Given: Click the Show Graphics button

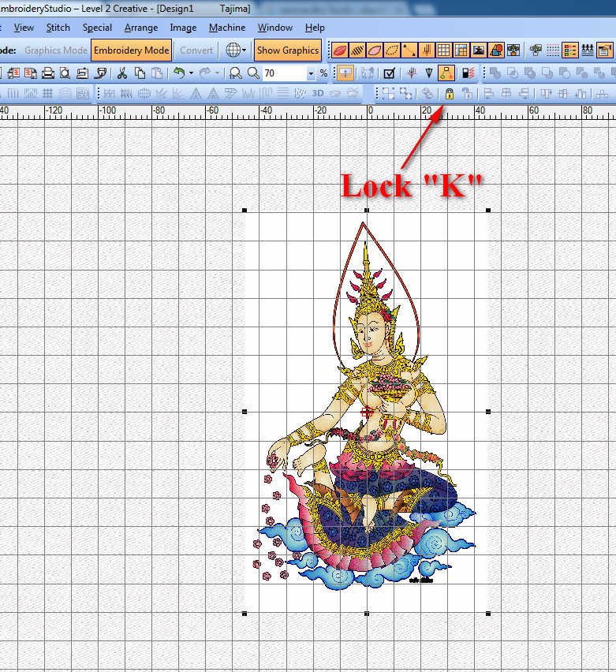Looking at the screenshot, I should pos(288,50).
